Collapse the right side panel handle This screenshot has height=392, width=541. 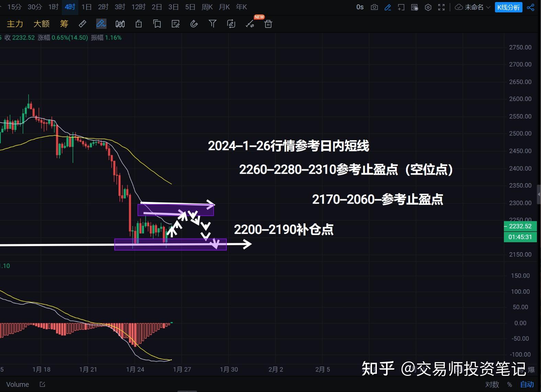click(x=539, y=194)
